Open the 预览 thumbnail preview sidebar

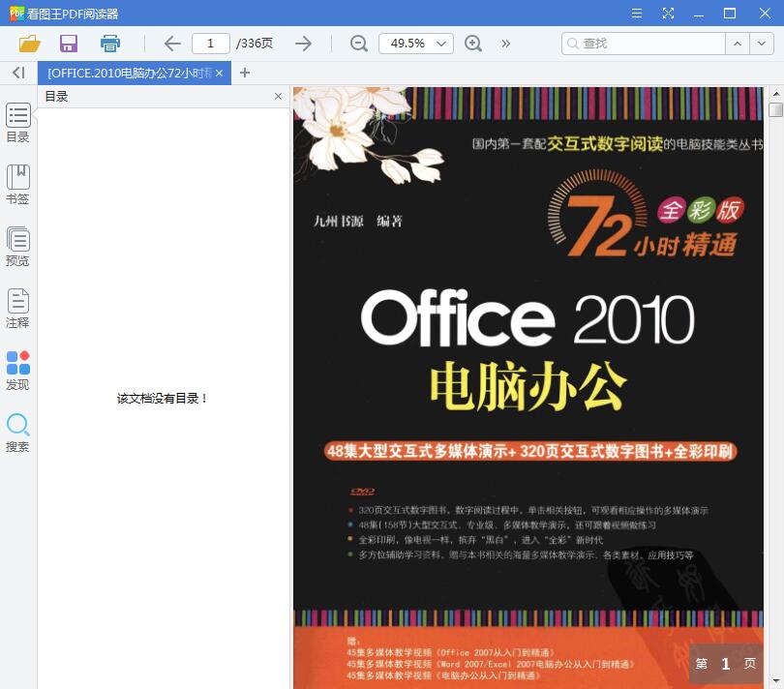pyautogui.click(x=18, y=247)
